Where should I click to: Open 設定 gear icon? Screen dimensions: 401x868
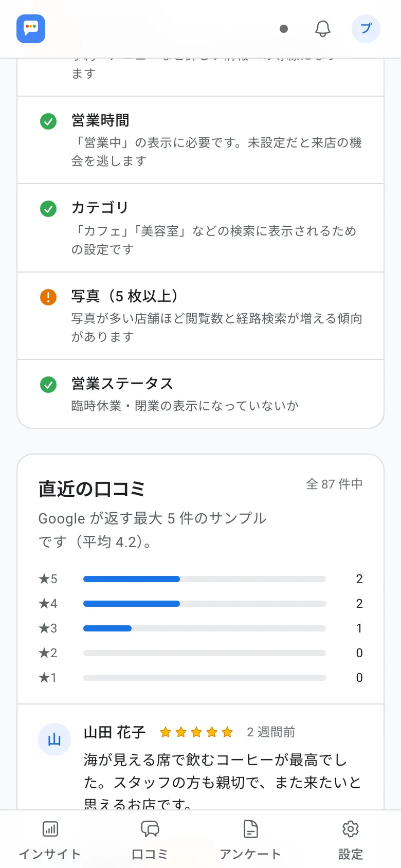click(351, 829)
